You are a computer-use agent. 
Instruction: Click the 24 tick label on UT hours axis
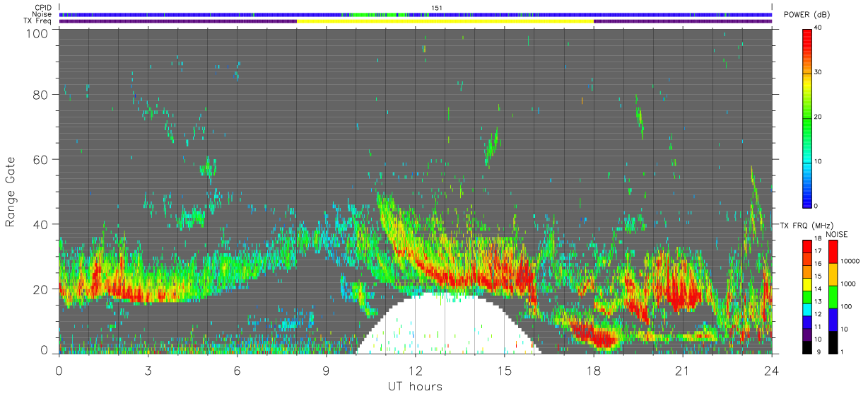[772, 370]
